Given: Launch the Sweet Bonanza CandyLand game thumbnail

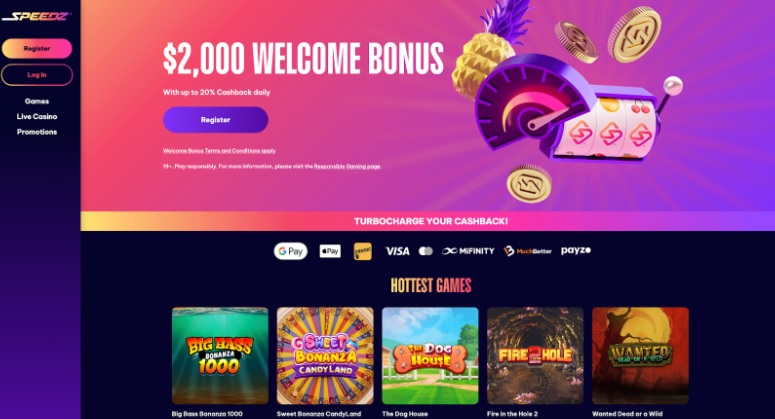Looking at the screenshot, I should 325,356.
